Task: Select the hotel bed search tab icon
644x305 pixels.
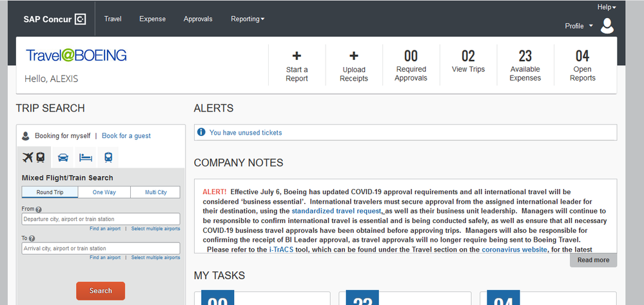Action: (86, 157)
